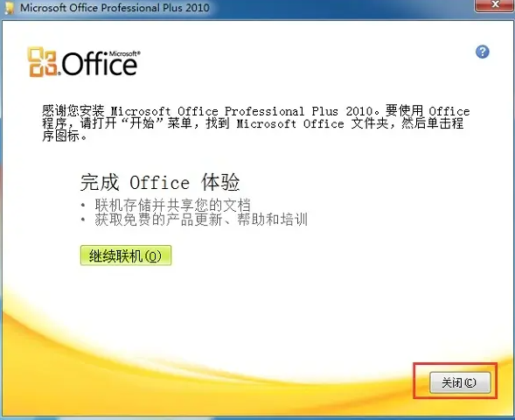
Task: Click the second line mentioning “开始”菜单
Action: [253, 123]
